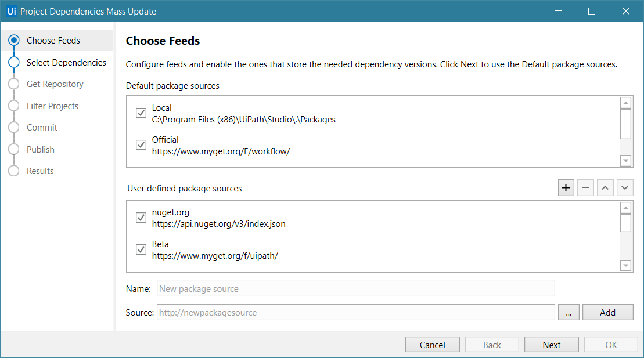Open the Commit step
Image resolution: width=644 pixels, height=358 pixels.
point(42,127)
